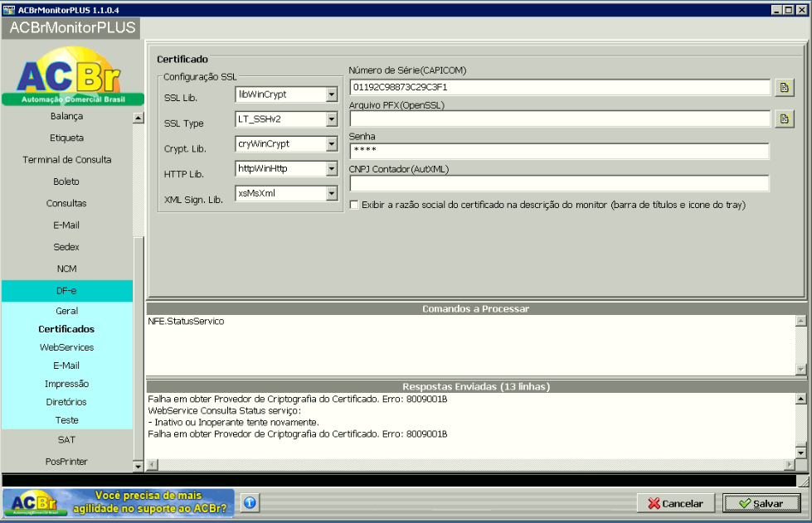Click the browse certificate serial number icon
This screenshot has width=812, height=523.
[784, 87]
